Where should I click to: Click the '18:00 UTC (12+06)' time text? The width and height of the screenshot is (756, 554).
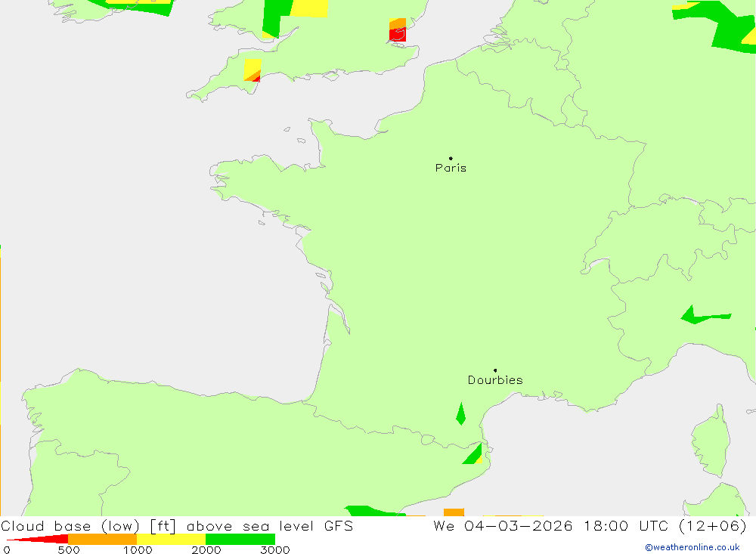(x=665, y=525)
